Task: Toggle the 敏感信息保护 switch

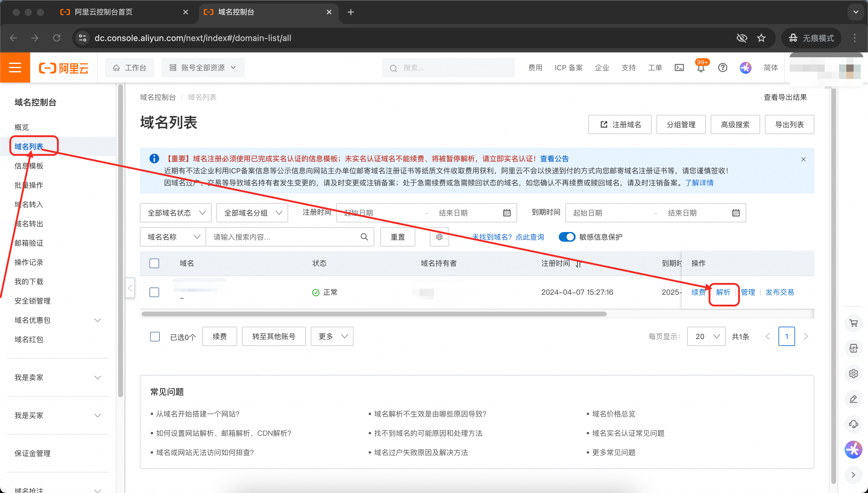Action: tap(567, 237)
